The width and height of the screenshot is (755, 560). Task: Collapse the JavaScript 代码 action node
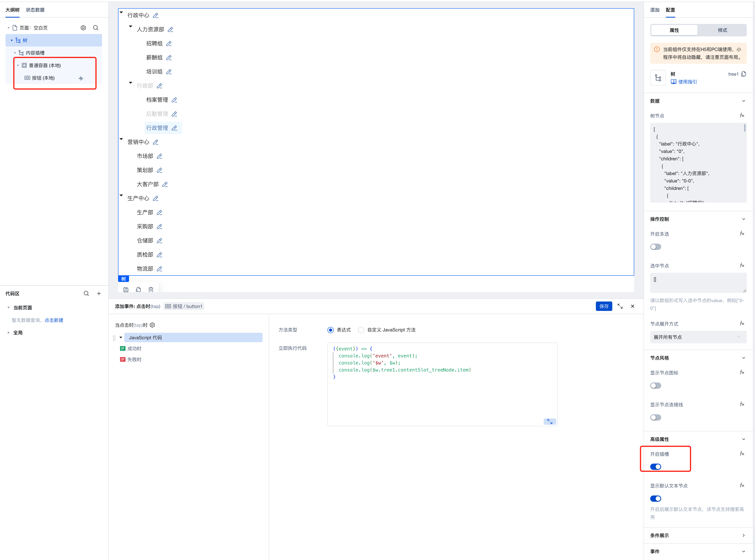click(121, 338)
